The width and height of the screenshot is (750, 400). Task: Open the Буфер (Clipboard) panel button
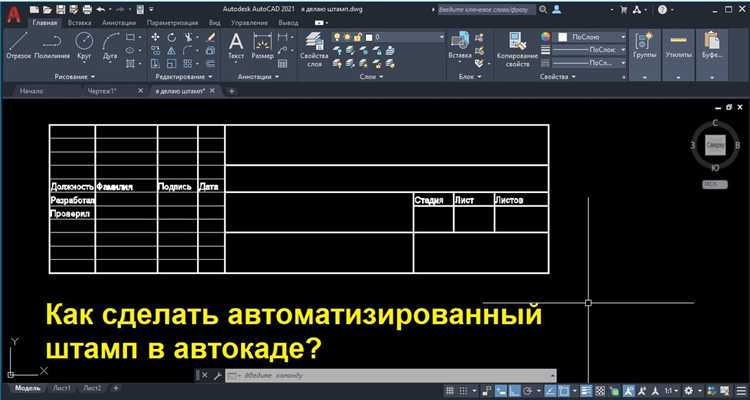[x=712, y=54]
